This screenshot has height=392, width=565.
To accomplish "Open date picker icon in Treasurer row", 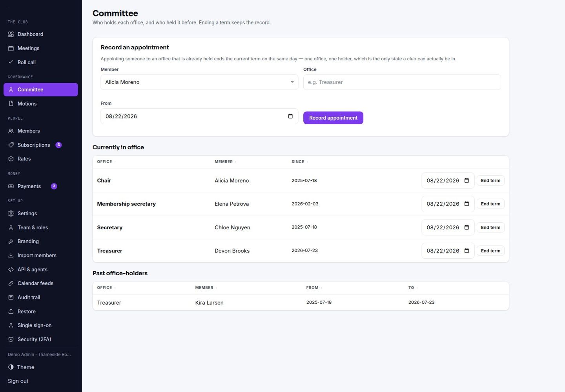I will 467,251.
